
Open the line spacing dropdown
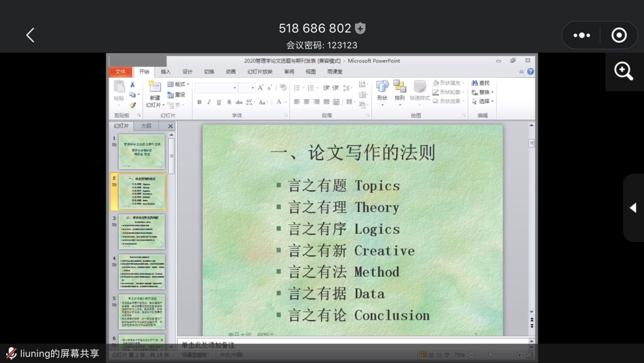pos(347,88)
